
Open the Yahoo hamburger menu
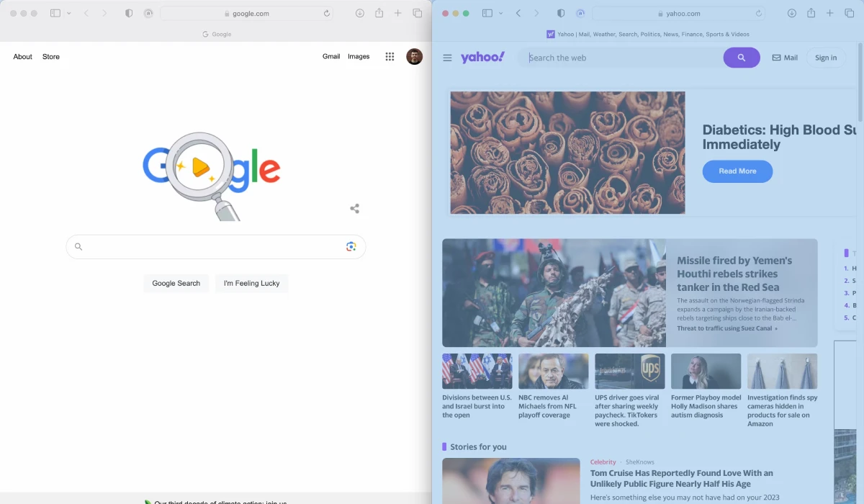pyautogui.click(x=447, y=58)
